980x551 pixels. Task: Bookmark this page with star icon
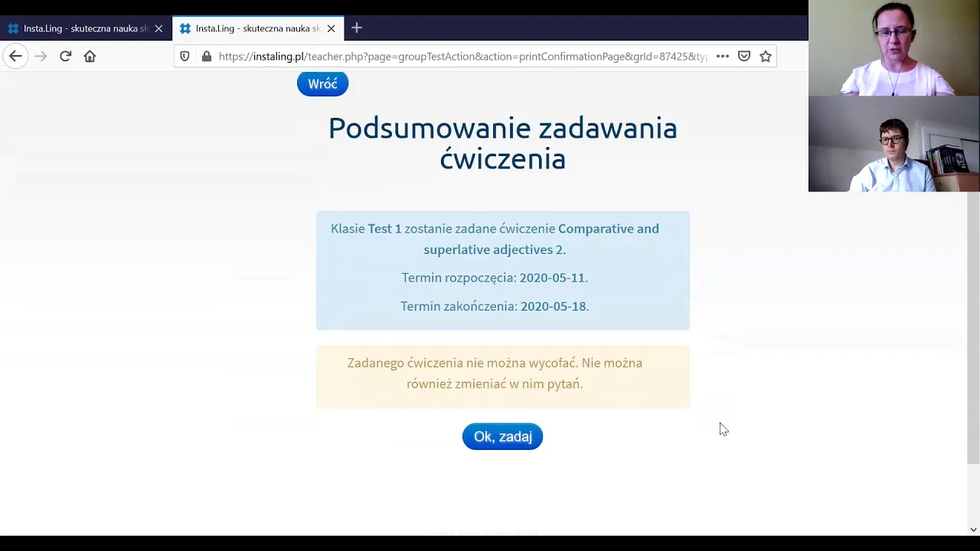(766, 56)
